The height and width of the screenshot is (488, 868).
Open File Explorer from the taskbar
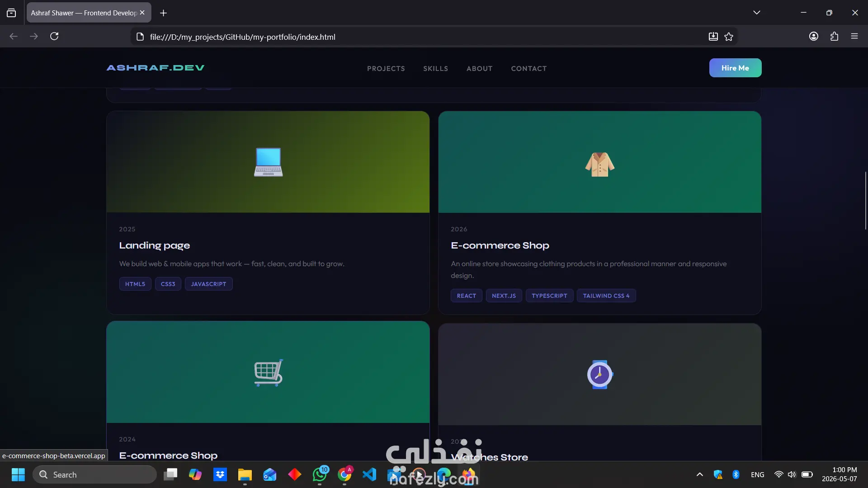click(x=245, y=474)
